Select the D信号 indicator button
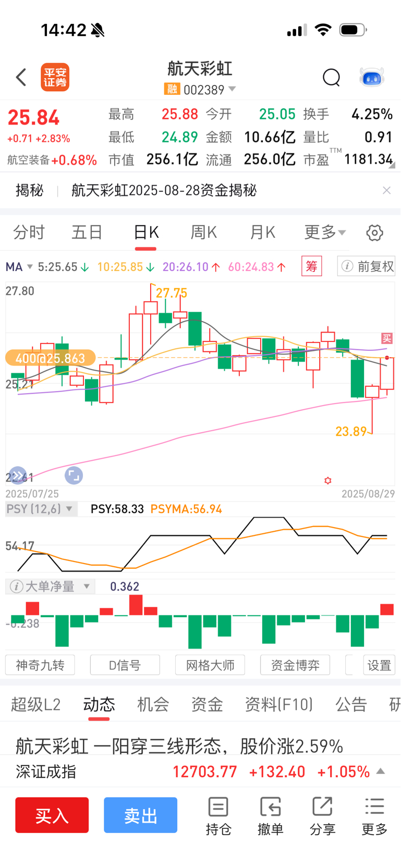Viewport: 401px width, 868px height. coord(125,665)
